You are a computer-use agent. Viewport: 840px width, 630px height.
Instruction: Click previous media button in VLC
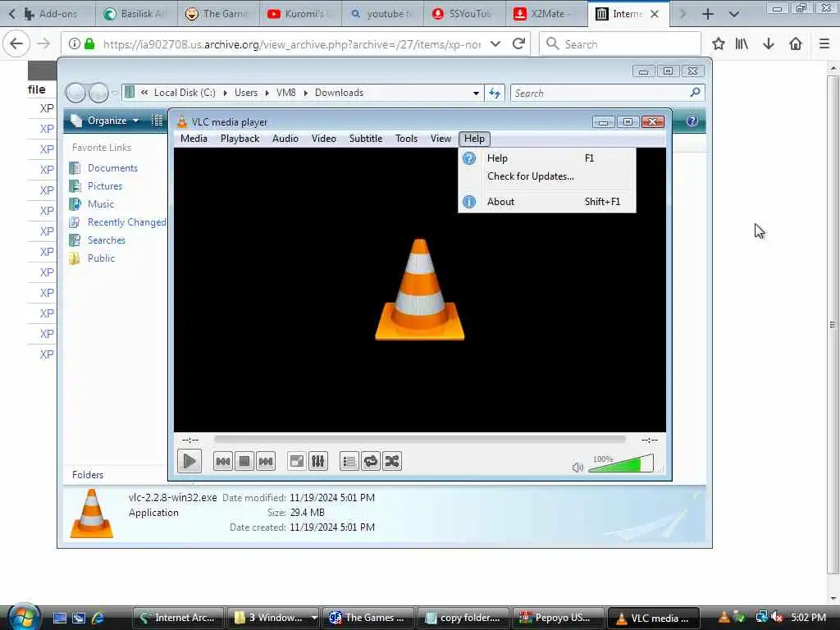point(223,461)
